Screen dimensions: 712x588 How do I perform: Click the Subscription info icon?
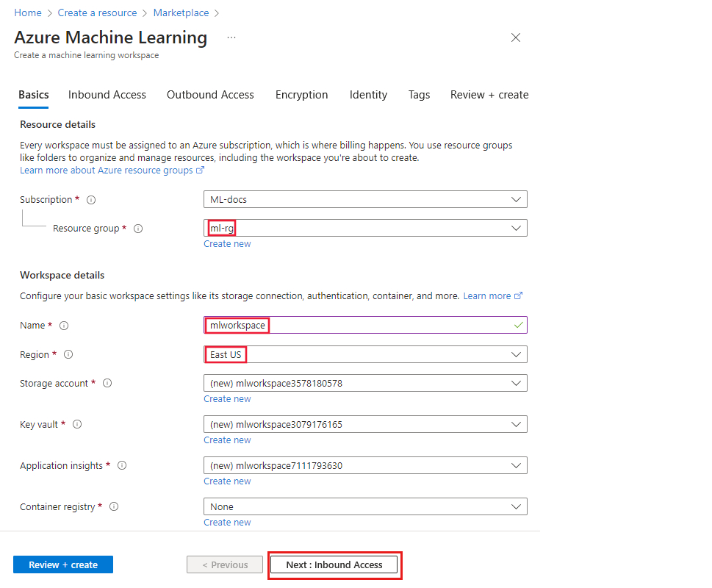click(x=90, y=199)
